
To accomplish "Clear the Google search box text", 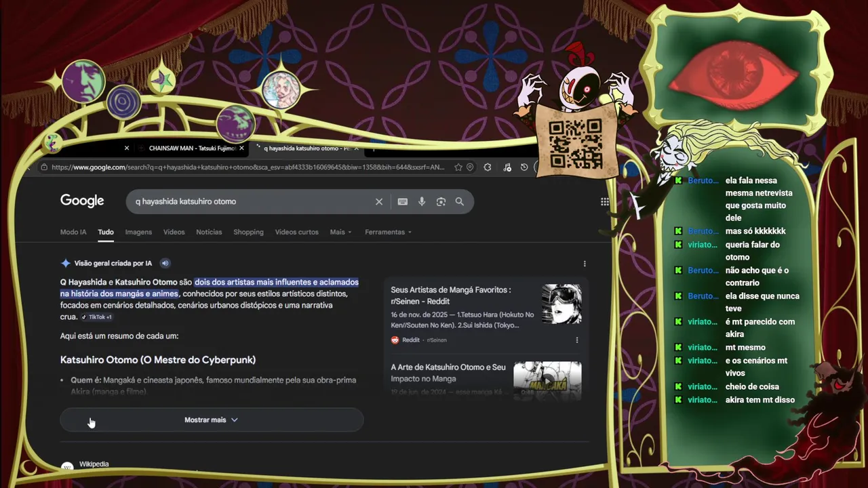I will 379,201.
